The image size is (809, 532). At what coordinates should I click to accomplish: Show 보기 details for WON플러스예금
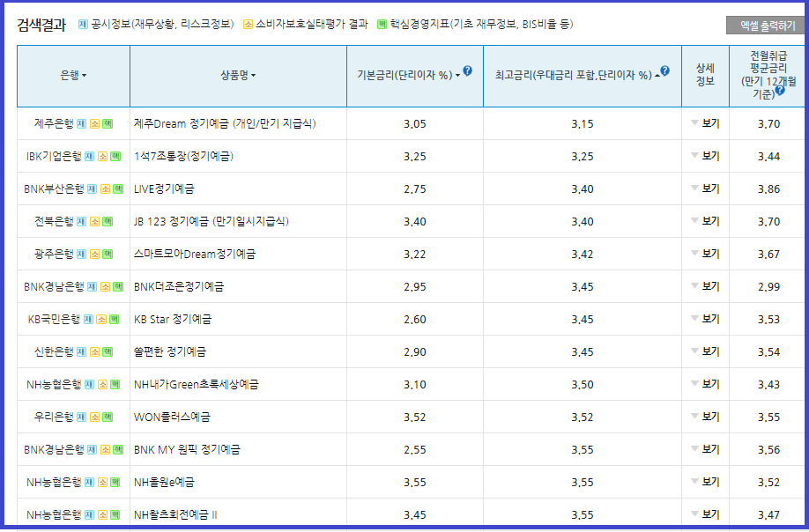[705, 416]
